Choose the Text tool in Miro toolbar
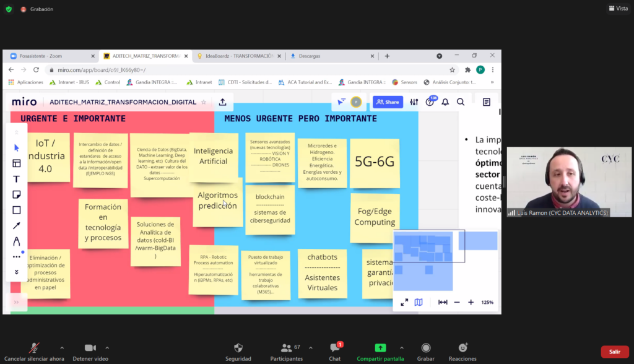The height and width of the screenshot is (364, 634). (17, 179)
